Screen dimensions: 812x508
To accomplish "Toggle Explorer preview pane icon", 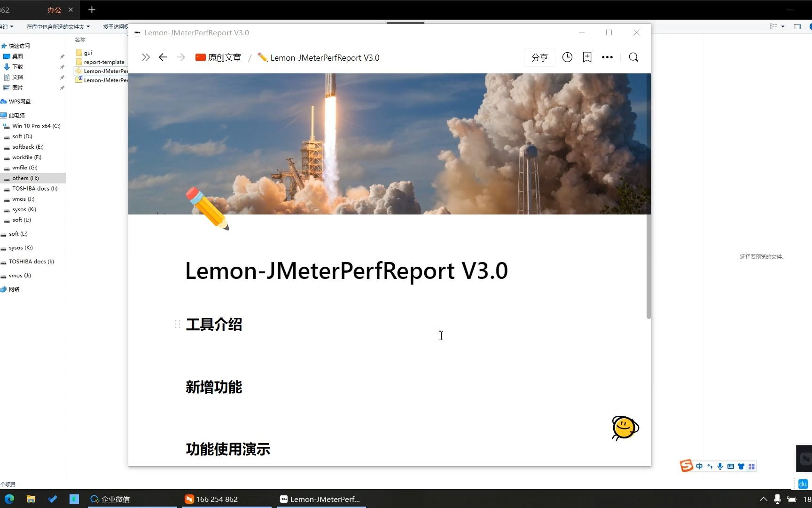I will click(797, 26).
